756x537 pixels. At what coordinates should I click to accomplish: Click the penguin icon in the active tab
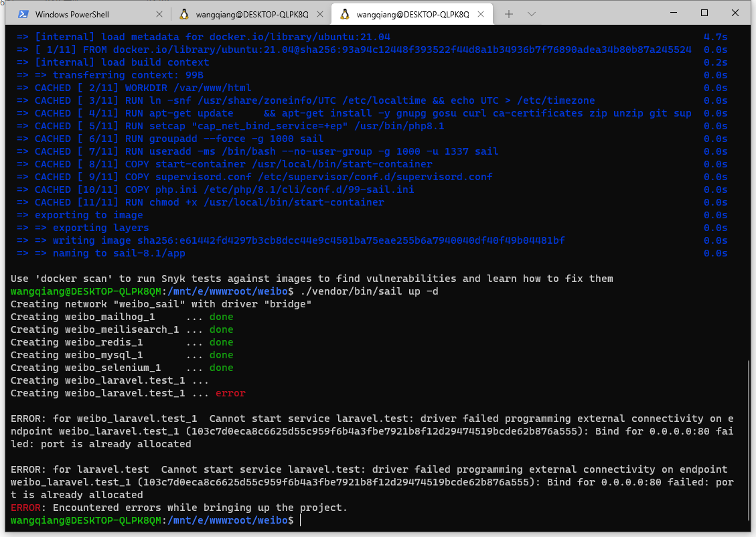344,14
